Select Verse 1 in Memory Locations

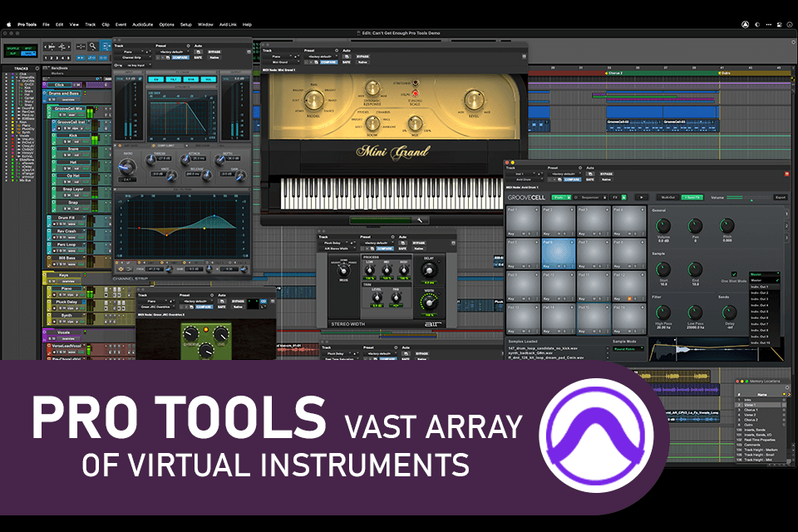pyautogui.click(x=761, y=405)
